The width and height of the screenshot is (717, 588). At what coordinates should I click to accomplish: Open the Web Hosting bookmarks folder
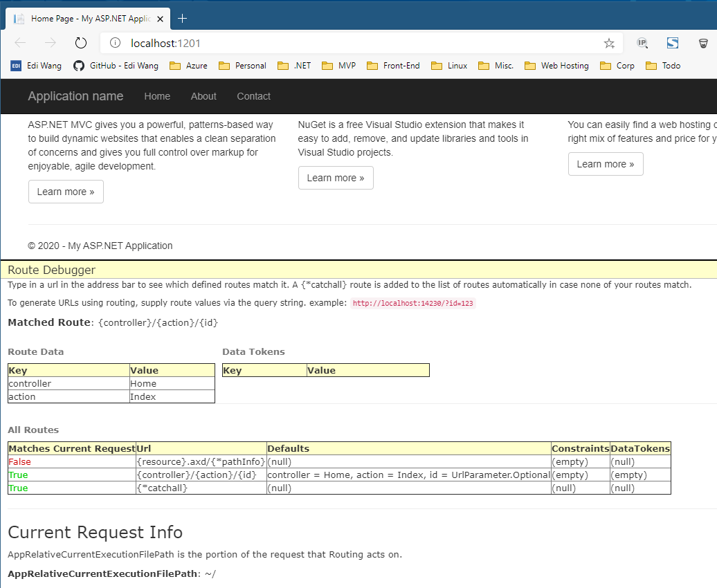556,66
